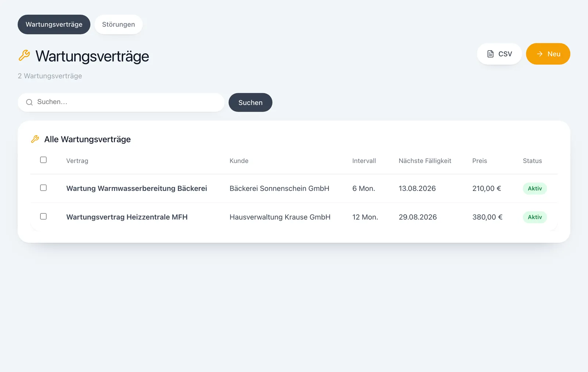
Task: Check the box for Wartungsvertrag Heizzentrale MFH
Action: (43, 217)
